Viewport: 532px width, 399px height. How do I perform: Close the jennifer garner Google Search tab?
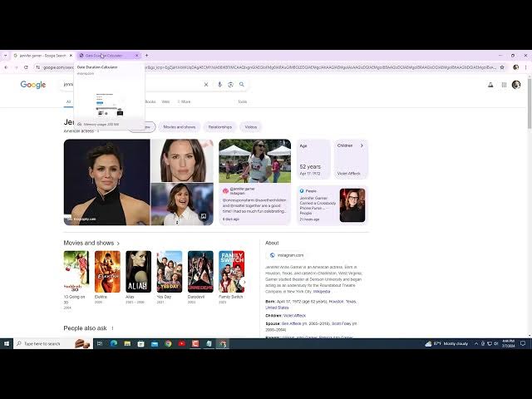[x=71, y=56]
